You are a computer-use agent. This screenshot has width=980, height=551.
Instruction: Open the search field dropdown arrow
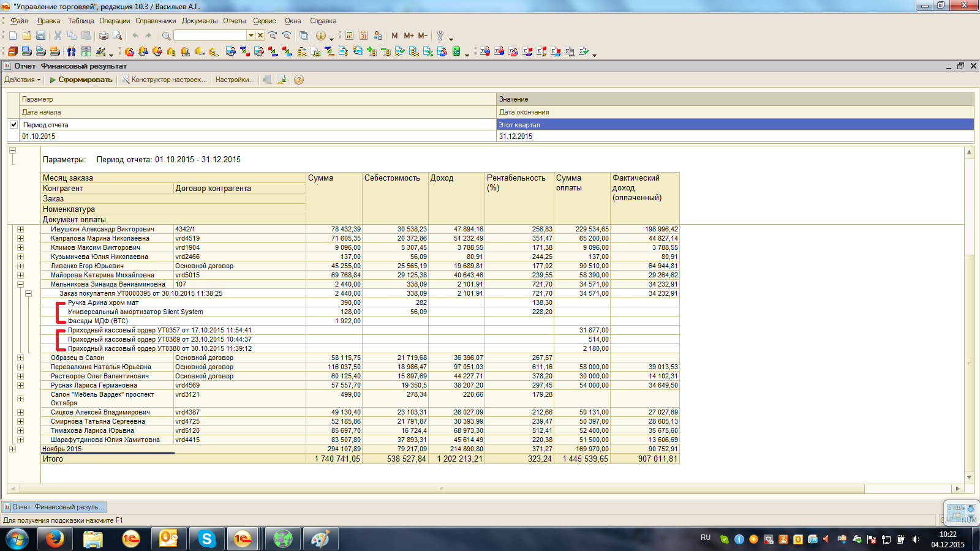point(251,36)
